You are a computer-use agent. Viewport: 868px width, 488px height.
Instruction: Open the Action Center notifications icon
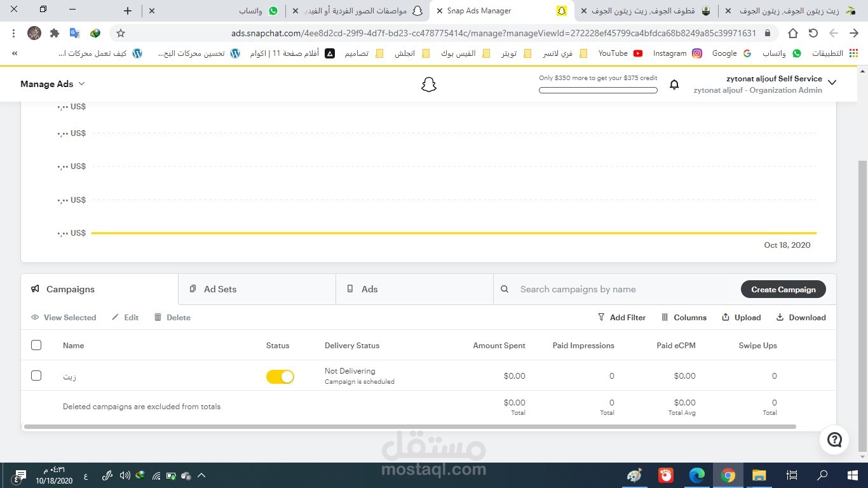click(x=20, y=475)
